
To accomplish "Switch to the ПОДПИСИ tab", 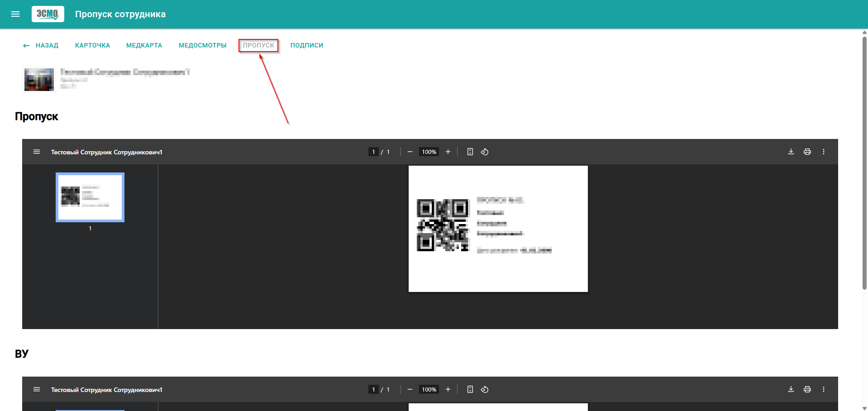I will 307,45.
